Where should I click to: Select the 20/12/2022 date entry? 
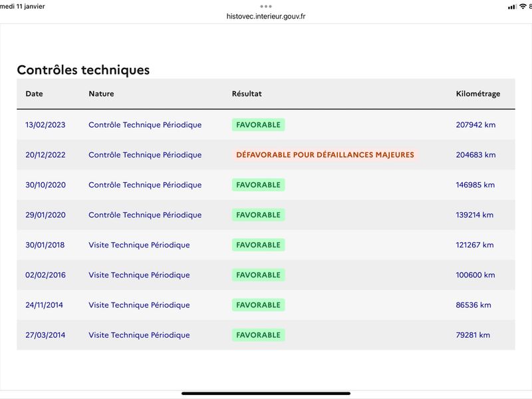(45, 155)
